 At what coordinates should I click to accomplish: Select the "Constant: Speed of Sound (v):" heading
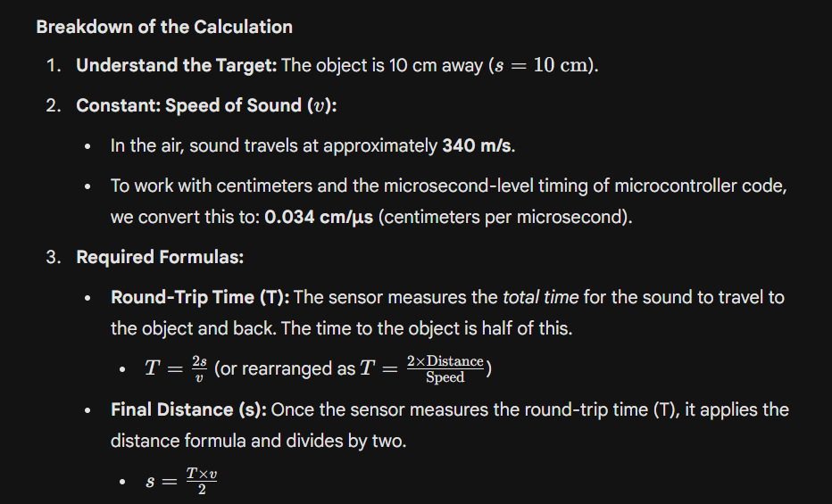[205, 105]
